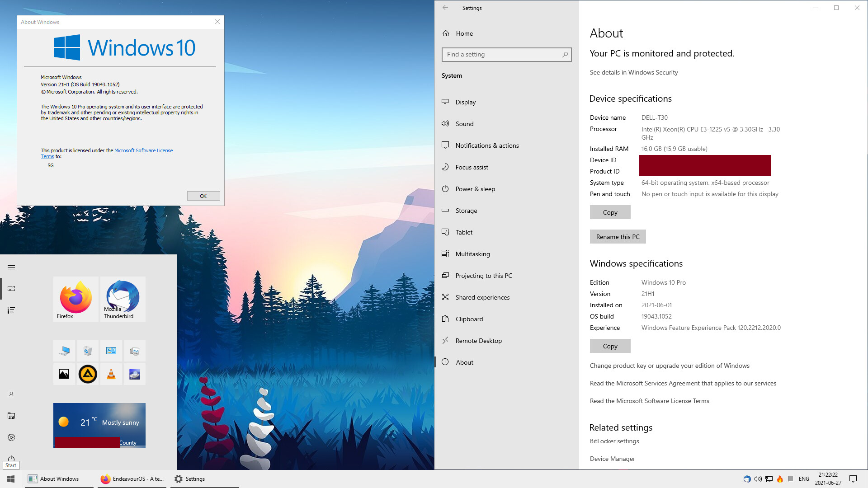
Task: Switch to About Windows taskbar item
Action: tap(59, 479)
